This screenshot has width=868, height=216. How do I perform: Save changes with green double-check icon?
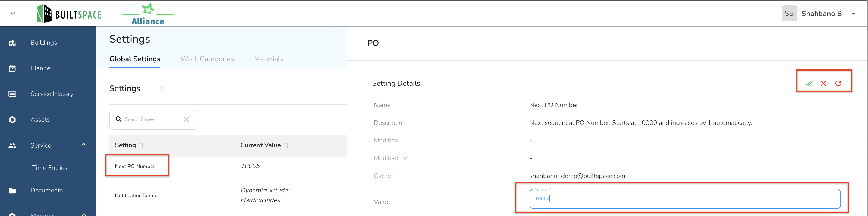click(808, 83)
